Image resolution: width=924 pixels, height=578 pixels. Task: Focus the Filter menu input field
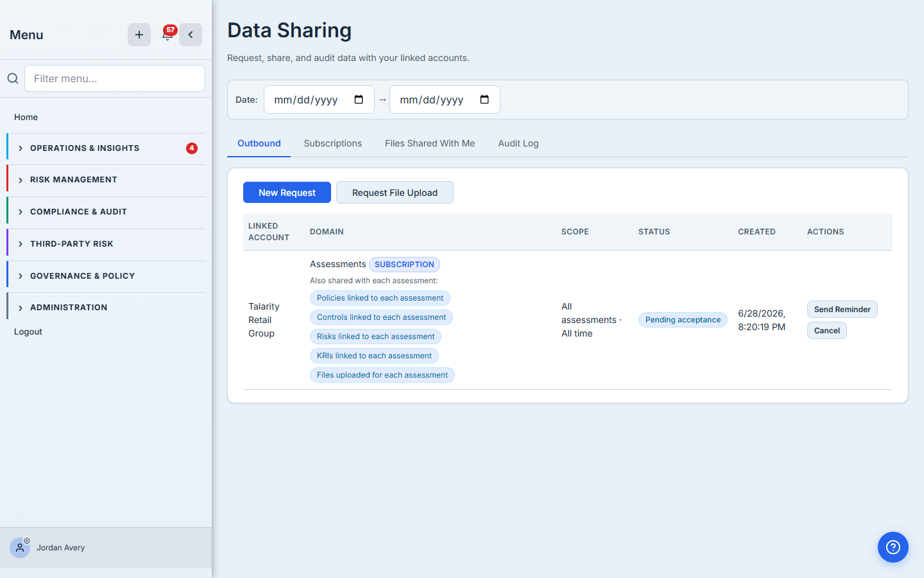pos(115,78)
